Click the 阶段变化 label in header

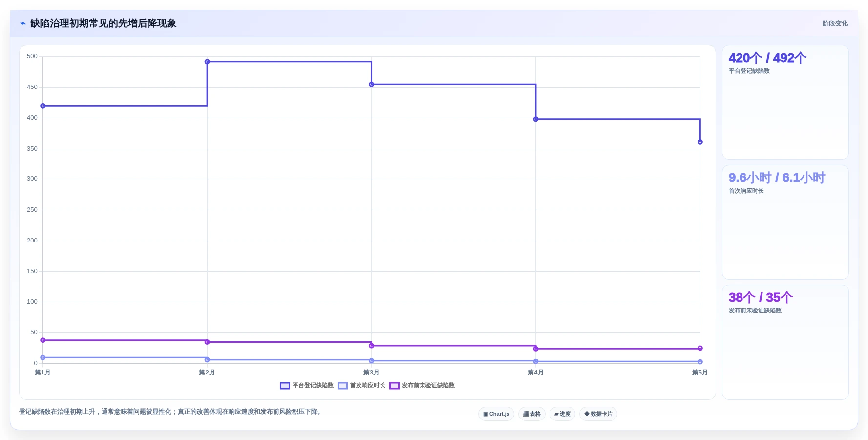(835, 23)
